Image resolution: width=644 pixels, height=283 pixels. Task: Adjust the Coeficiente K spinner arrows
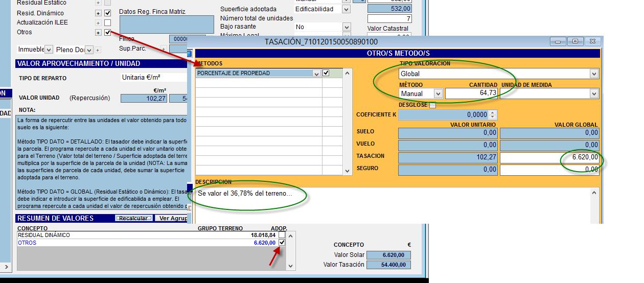(493, 115)
